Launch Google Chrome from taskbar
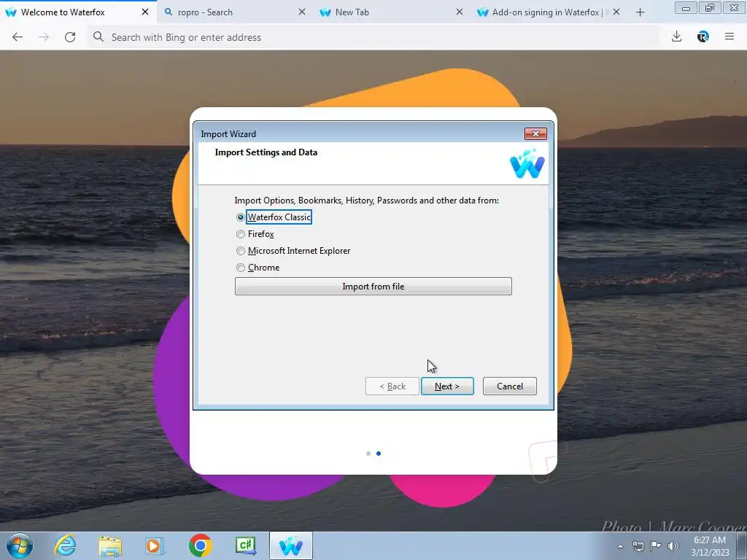 [200, 545]
